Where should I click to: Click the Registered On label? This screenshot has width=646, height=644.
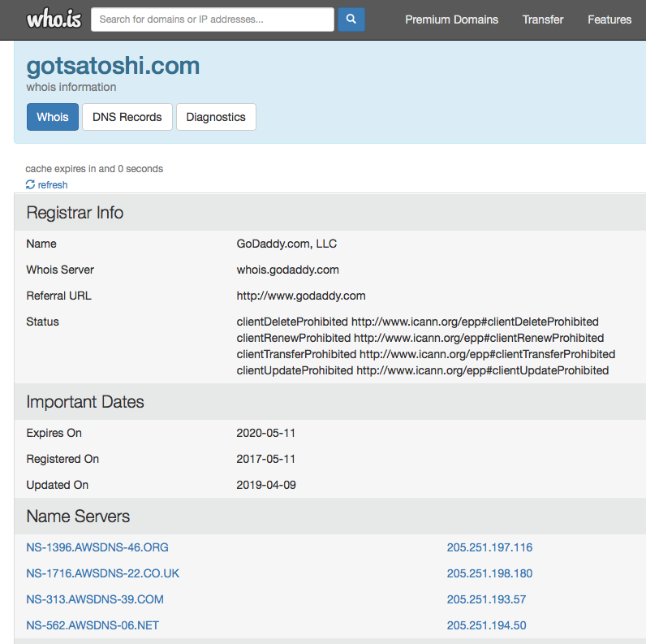point(62,459)
